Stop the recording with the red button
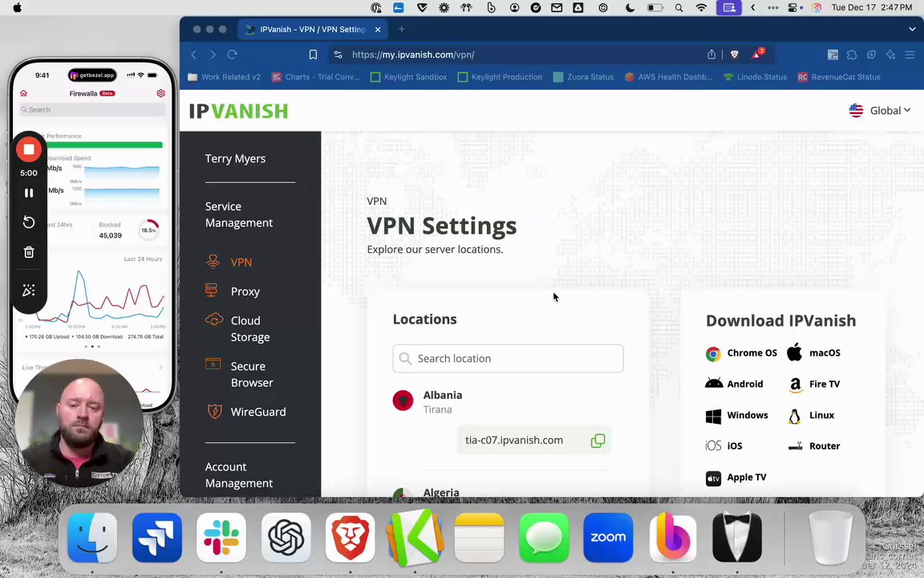 (x=28, y=149)
